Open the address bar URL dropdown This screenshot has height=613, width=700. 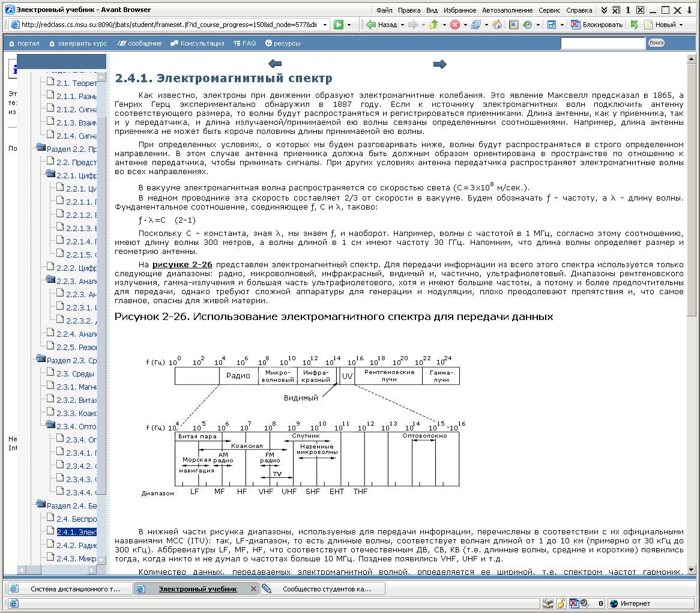(x=325, y=25)
